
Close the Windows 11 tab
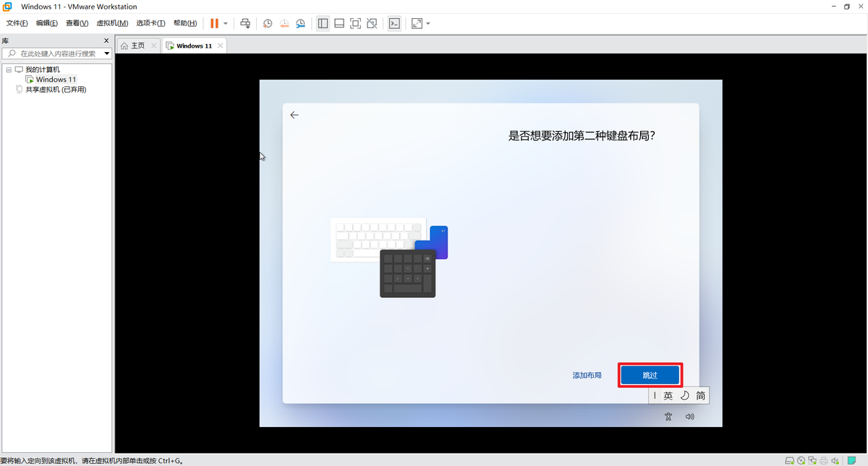(x=221, y=46)
